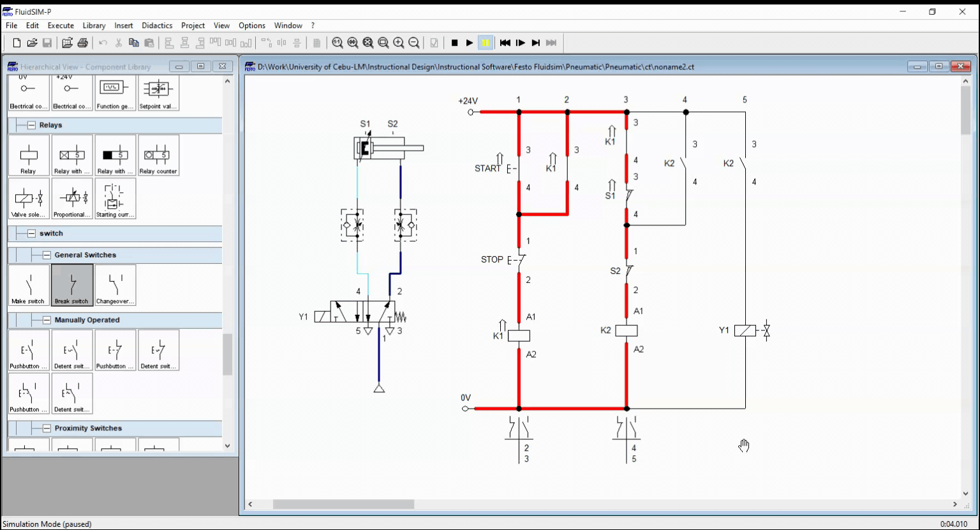Align objects to top with the toolbar icon

(216, 43)
